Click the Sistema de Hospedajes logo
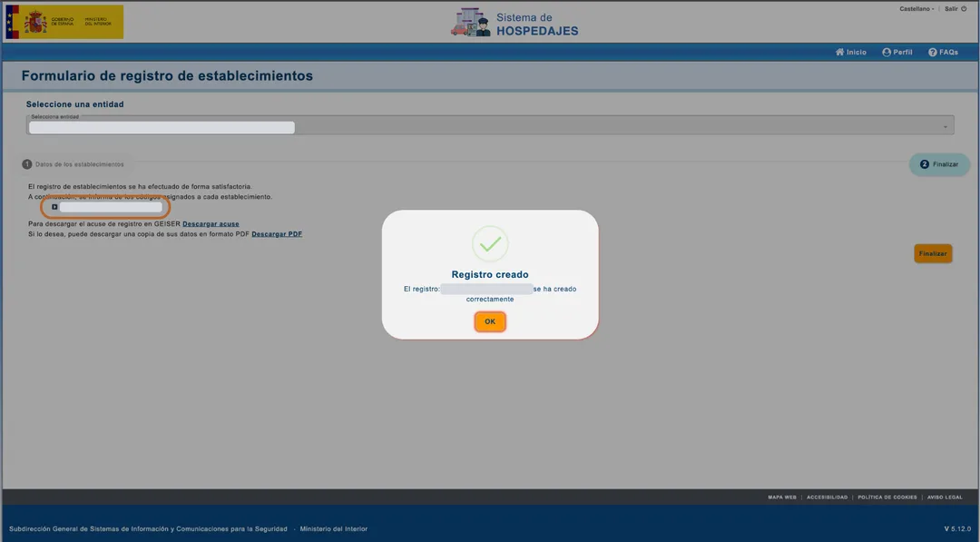This screenshot has width=980, height=542. click(514, 24)
